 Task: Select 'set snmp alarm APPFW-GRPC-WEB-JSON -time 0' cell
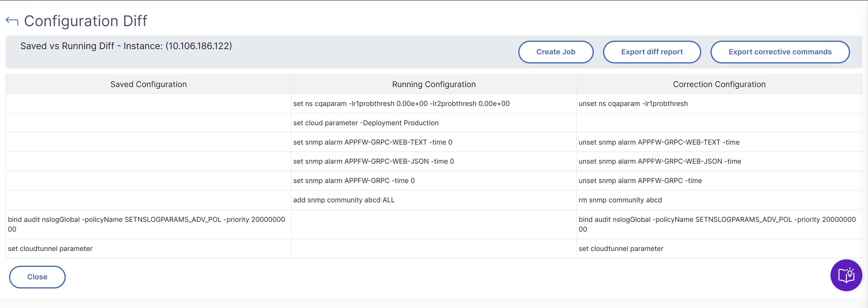pos(434,161)
